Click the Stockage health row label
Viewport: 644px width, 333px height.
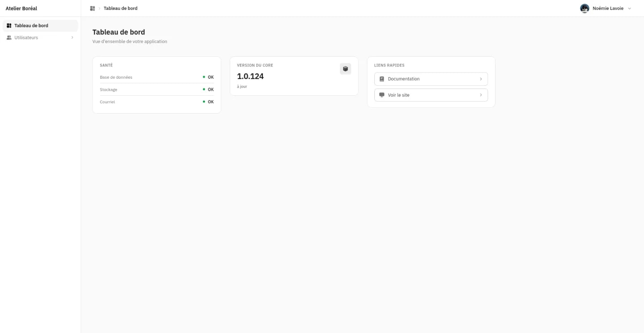(x=109, y=90)
